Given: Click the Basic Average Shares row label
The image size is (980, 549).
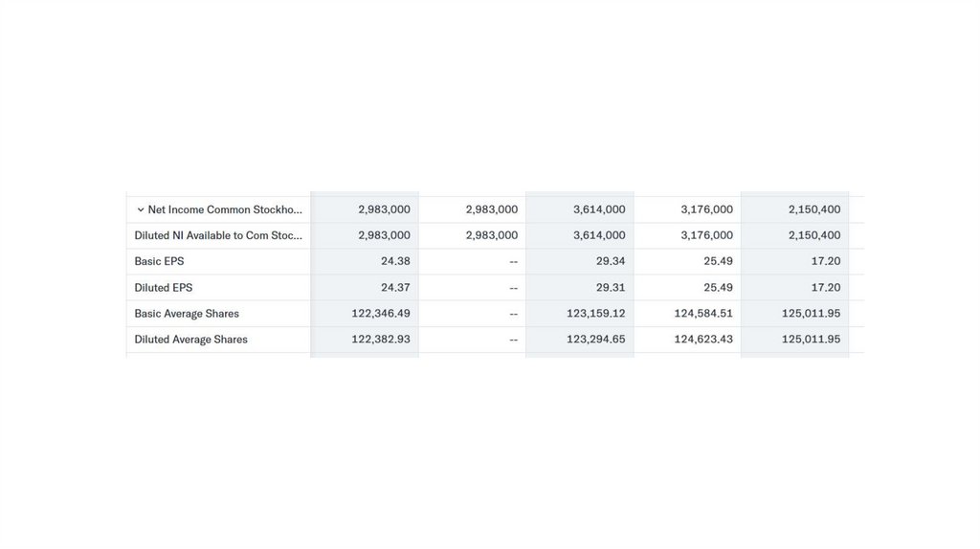Looking at the screenshot, I should [187, 314].
